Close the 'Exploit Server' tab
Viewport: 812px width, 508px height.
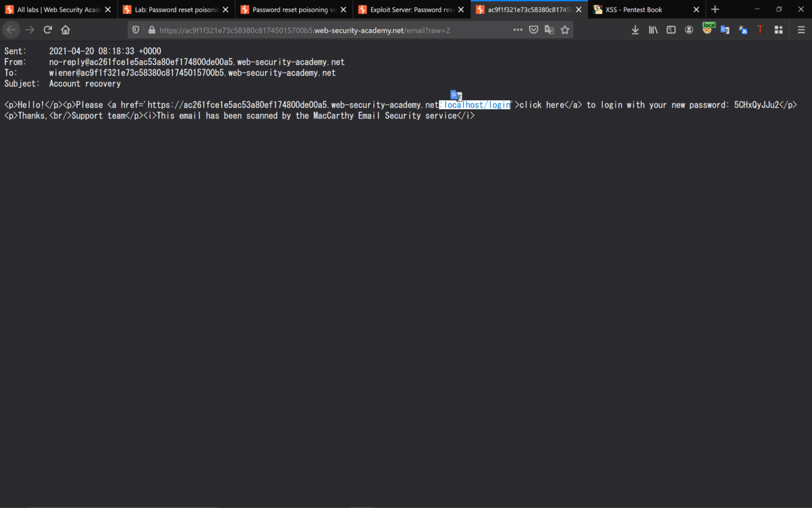pyautogui.click(x=461, y=9)
